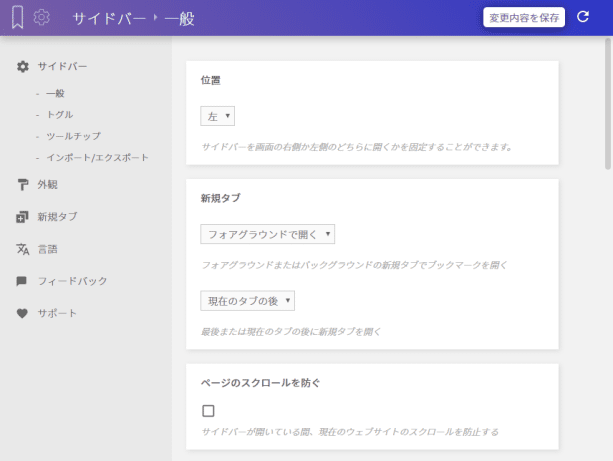Open the サポート section
Viewport: 613px width, 461px height.
(57, 313)
